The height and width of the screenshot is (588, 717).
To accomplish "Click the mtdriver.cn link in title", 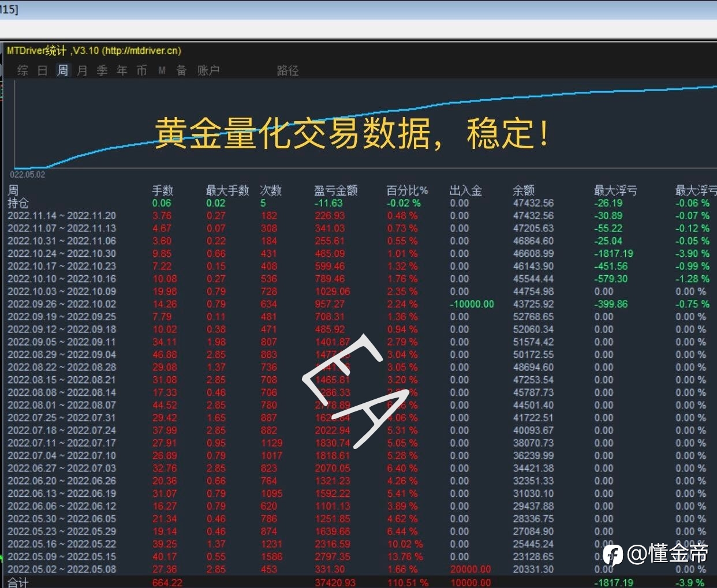I will 142,51.
